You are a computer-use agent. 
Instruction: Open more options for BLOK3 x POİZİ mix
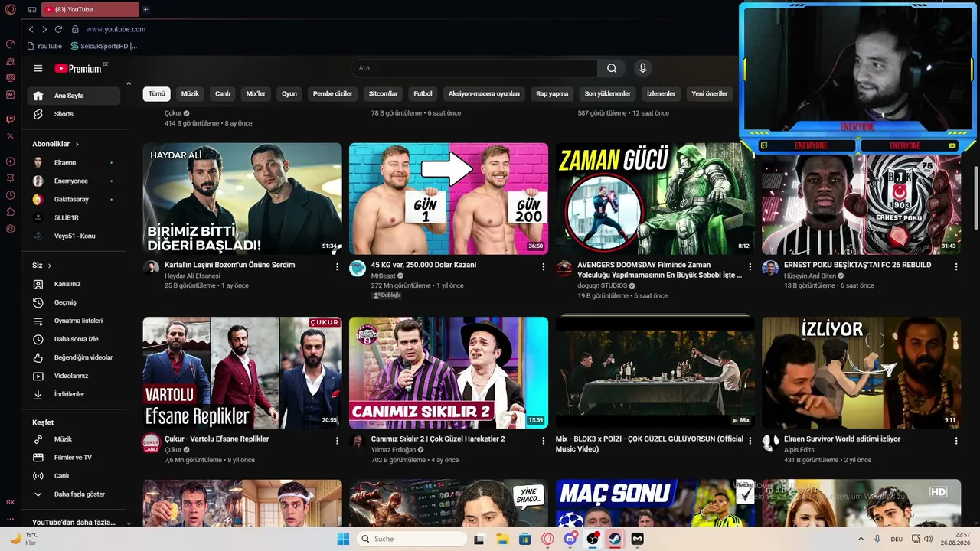coord(750,441)
